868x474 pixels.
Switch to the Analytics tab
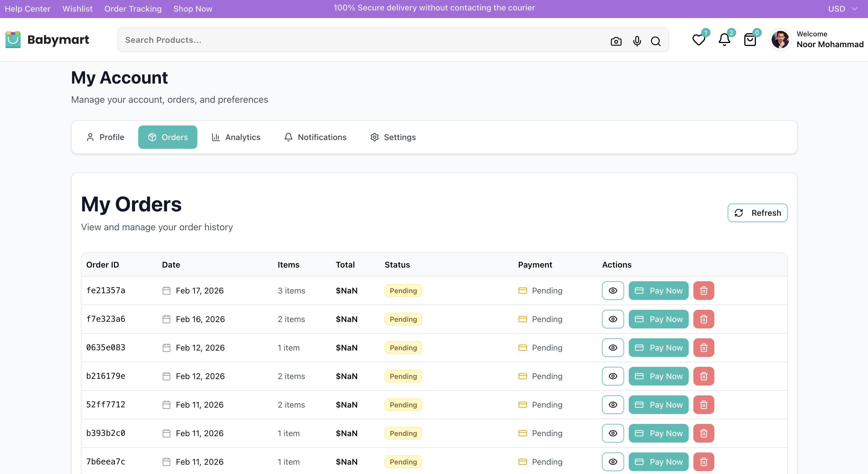236,137
